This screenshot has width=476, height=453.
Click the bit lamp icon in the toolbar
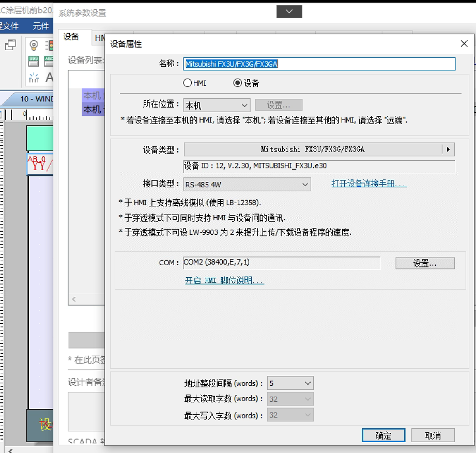click(x=34, y=45)
